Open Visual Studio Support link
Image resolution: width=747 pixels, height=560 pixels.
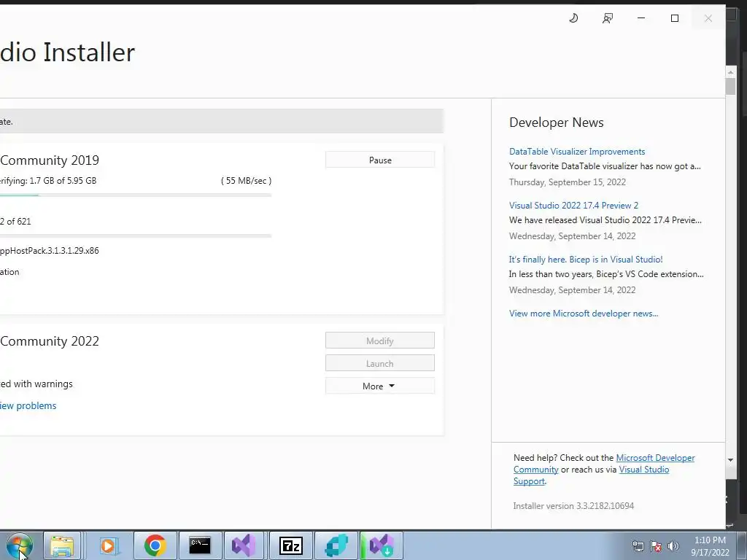643,470
